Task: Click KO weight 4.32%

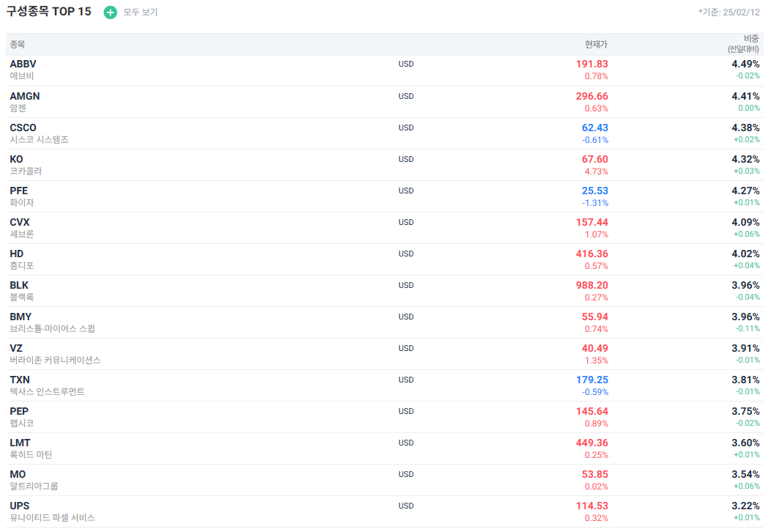Action: pos(745,159)
